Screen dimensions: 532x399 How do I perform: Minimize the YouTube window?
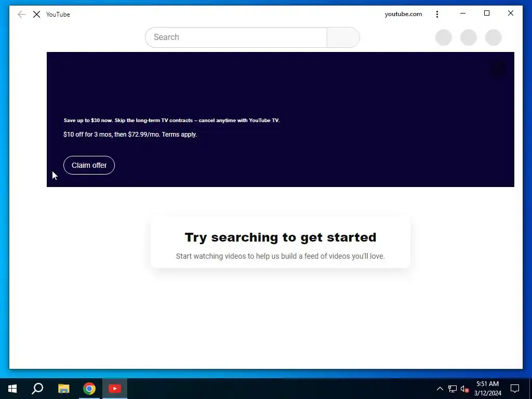click(x=463, y=13)
